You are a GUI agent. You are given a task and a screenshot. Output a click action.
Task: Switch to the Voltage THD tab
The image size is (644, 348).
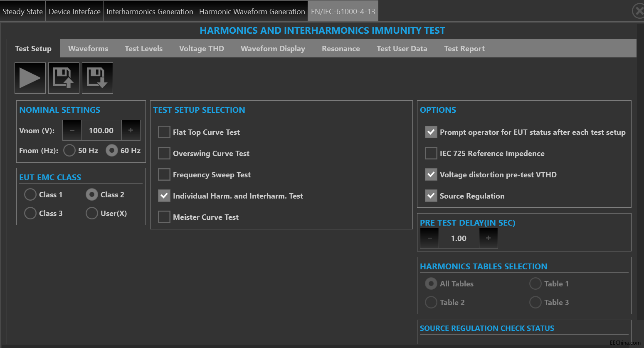pyautogui.click(x=202, y=48)
